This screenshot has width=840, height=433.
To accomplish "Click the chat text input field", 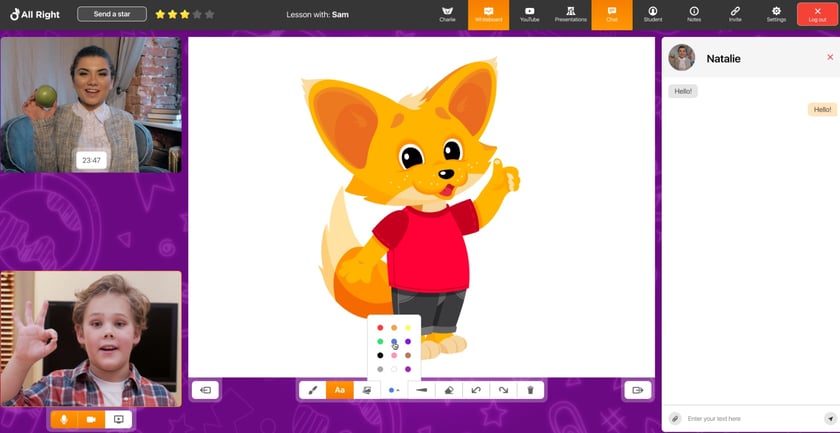I will [x=750, y=418].
